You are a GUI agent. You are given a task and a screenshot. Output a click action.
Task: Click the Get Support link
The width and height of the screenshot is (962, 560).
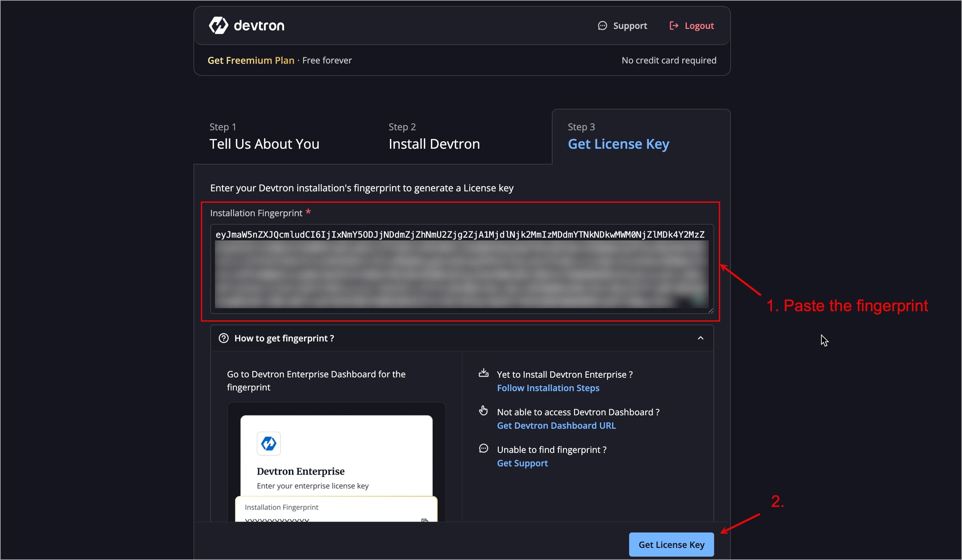[x=522, y=463]
